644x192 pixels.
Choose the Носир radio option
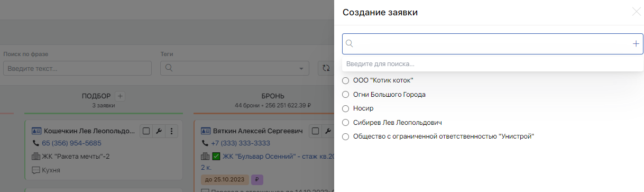coord(346,108)
